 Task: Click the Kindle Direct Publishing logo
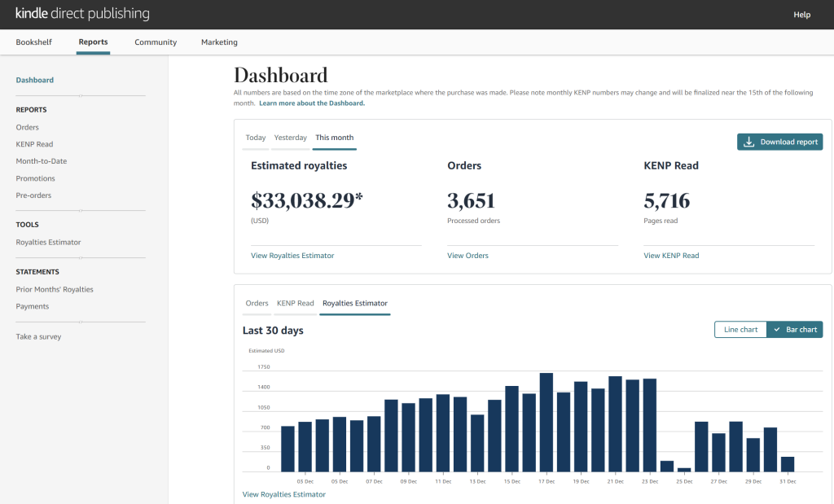[x=82, y=14]
